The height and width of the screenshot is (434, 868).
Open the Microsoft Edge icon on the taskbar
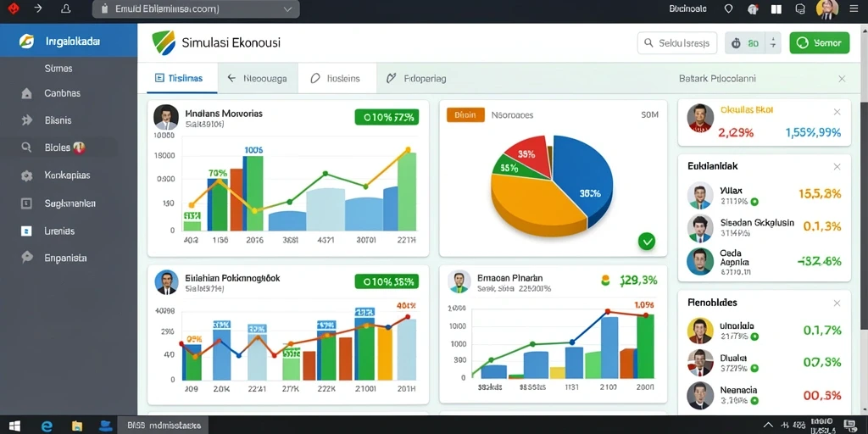click(x=47, y=426)
